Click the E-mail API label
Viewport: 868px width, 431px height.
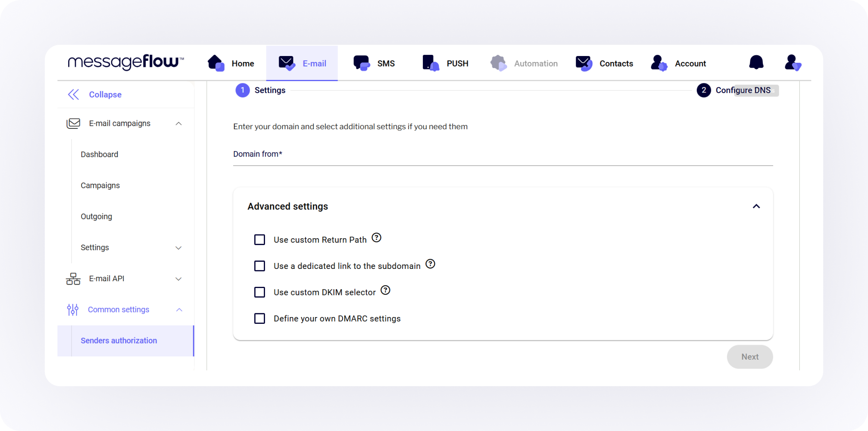pyautogui.click(x=107, y=279)
